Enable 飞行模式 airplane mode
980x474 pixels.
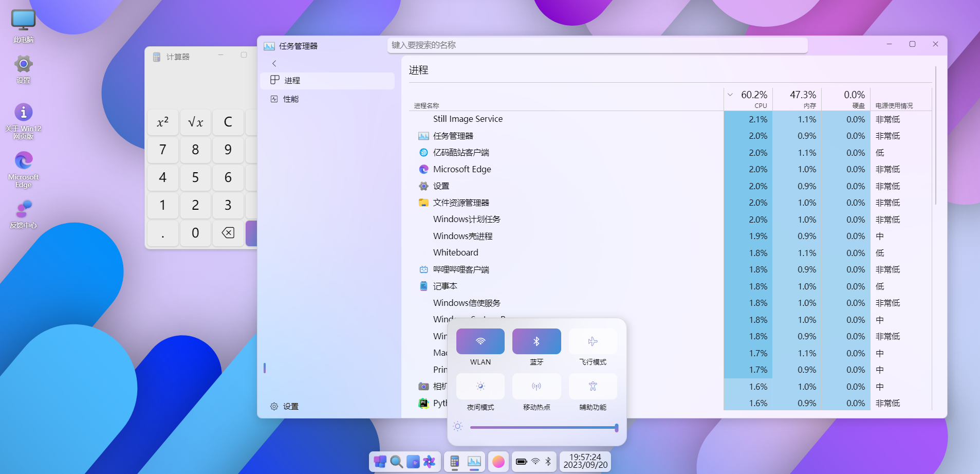tap(593, 341)
